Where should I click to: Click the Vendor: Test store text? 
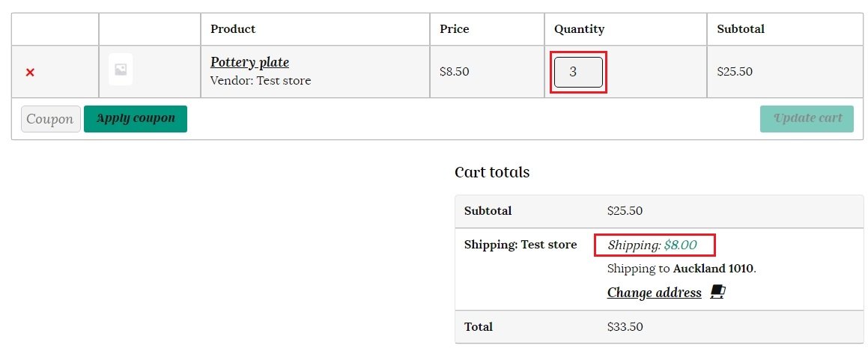click(261, 80)
